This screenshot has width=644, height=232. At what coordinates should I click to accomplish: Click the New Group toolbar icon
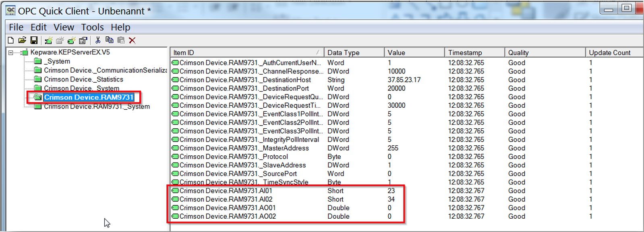(60, 40)
